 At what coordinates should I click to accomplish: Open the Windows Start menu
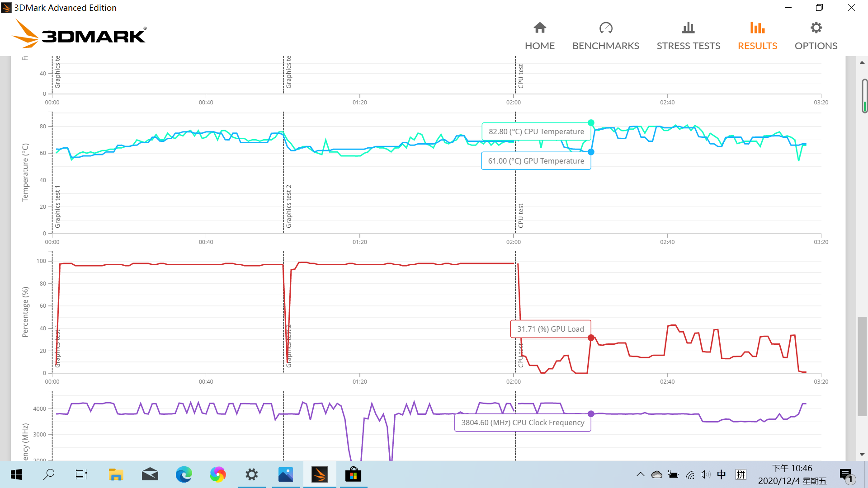(x=16, y=474)
